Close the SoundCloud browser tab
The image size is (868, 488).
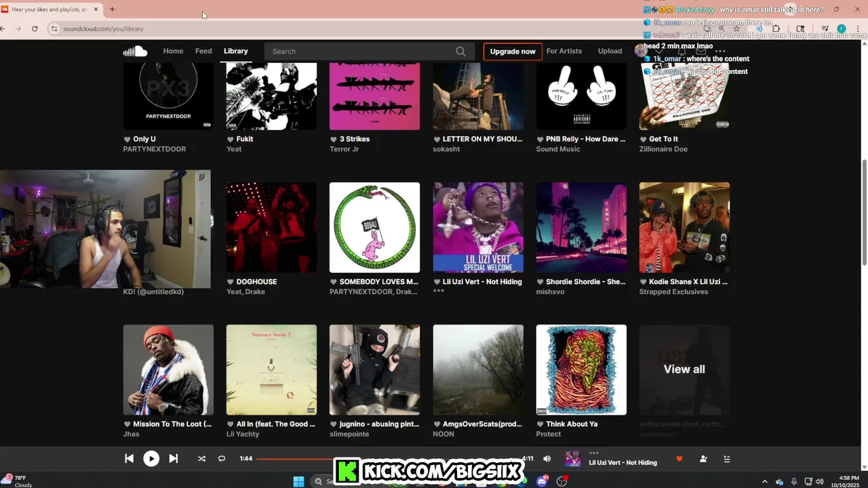point(96,9)
